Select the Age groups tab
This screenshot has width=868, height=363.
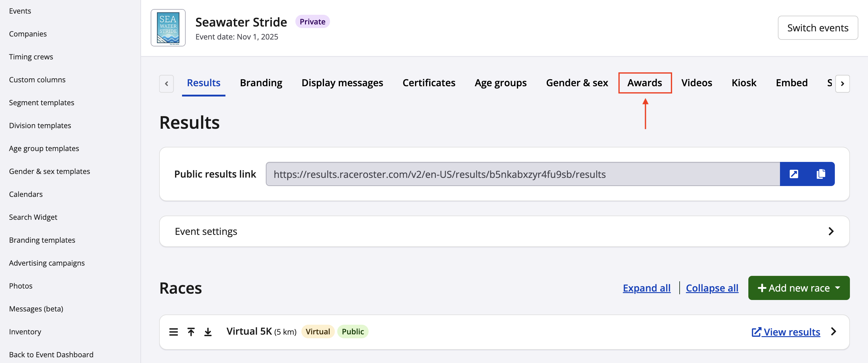tap(500, 83)
